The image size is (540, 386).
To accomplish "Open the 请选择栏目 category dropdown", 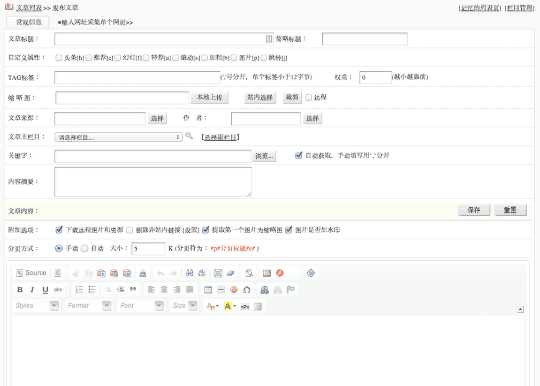I will pos(118,137).
